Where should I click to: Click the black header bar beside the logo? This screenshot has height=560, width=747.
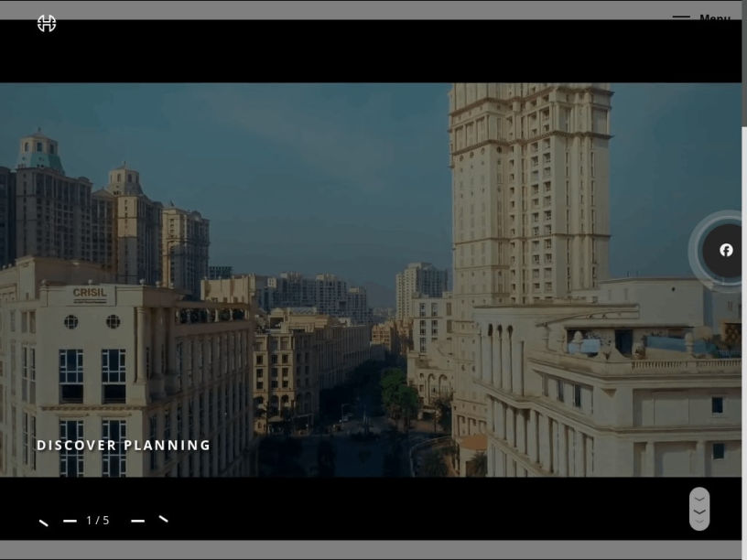pyautogui.click(x=366, y=50)
